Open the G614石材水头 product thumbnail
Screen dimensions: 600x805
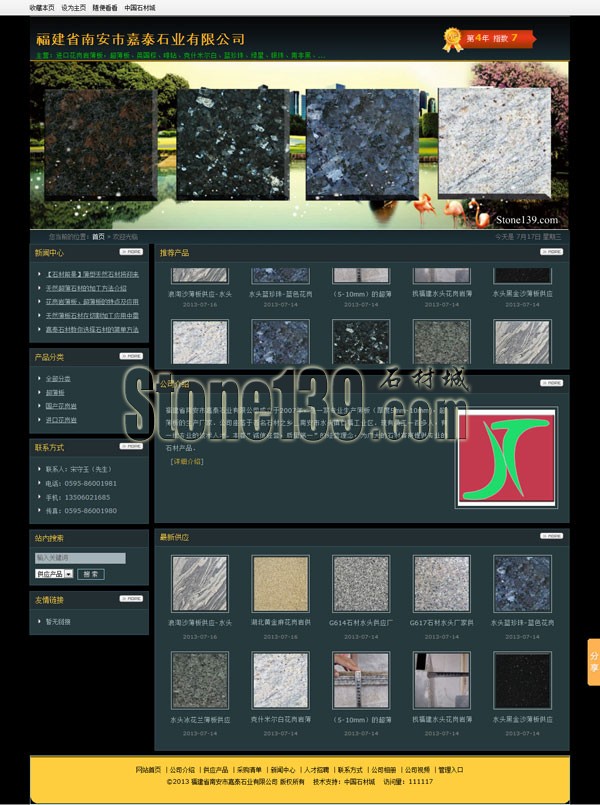coord(360,584)
